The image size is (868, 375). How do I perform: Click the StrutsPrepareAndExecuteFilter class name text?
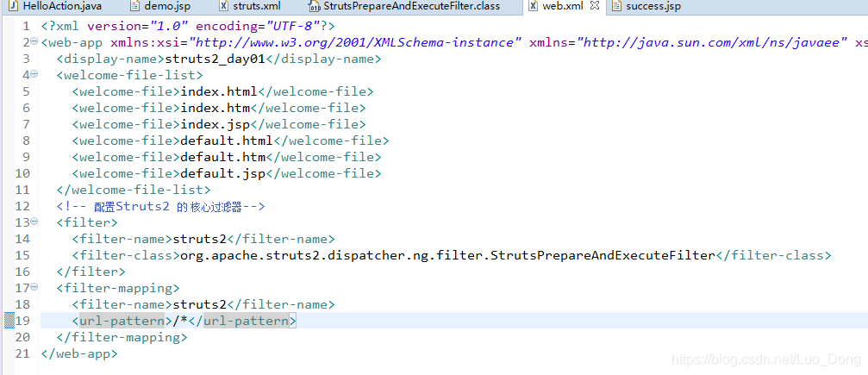pyautogui.click(x=603, y=255)
